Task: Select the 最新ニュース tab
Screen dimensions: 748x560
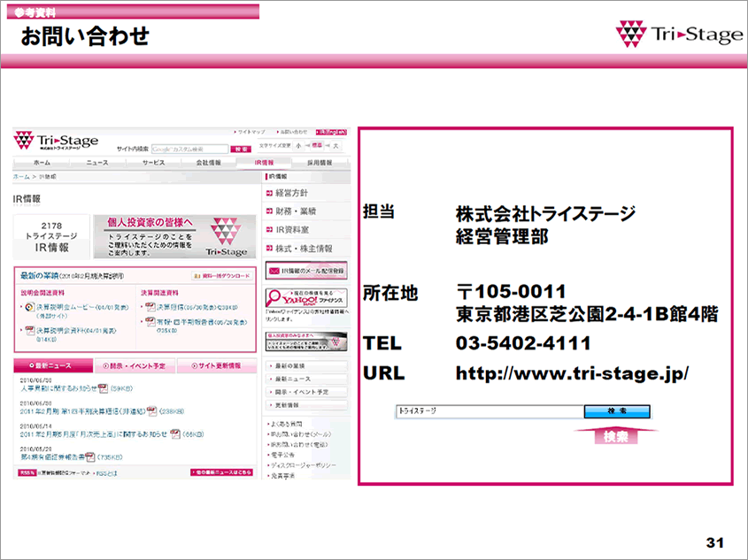Action: [x=53, y=365]
